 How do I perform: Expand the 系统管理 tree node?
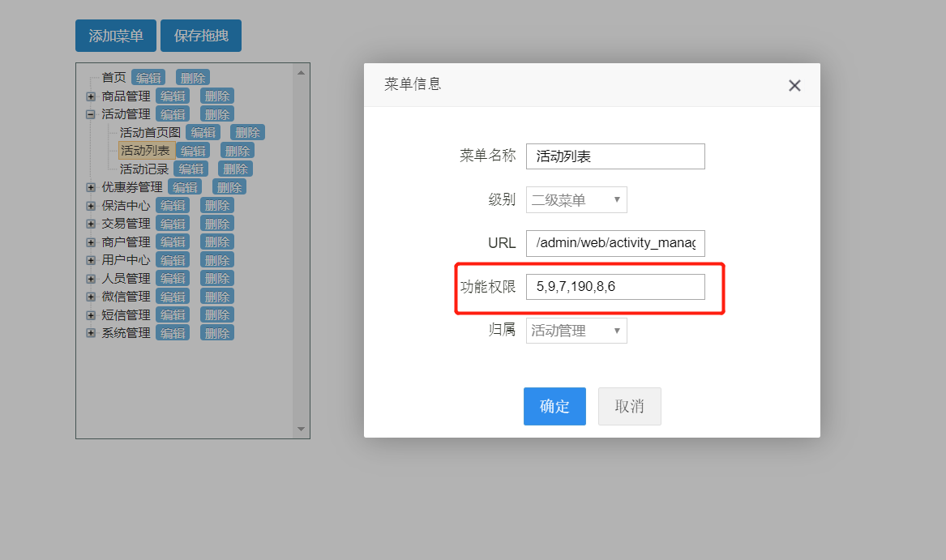90,332
